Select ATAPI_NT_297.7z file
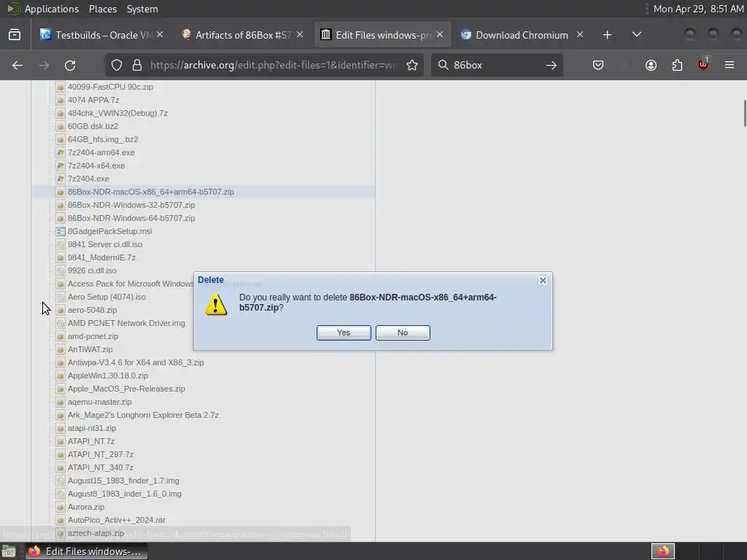 click(x=100, y=454)
